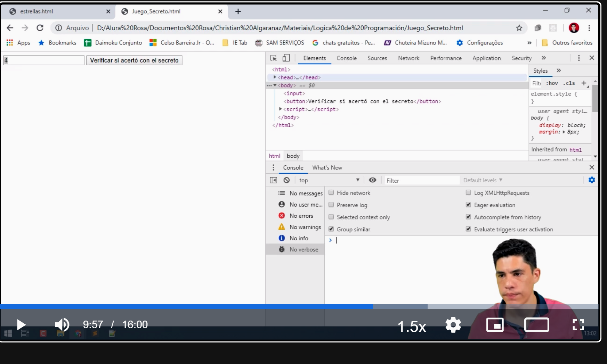Open Outros favoritos folder
The width and height of the screenshot is (607, 364).
click(x=567, y=43)
